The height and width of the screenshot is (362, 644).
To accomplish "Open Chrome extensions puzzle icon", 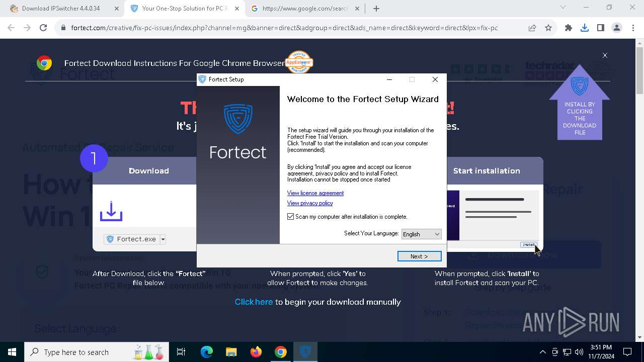I will click(569, 28).
